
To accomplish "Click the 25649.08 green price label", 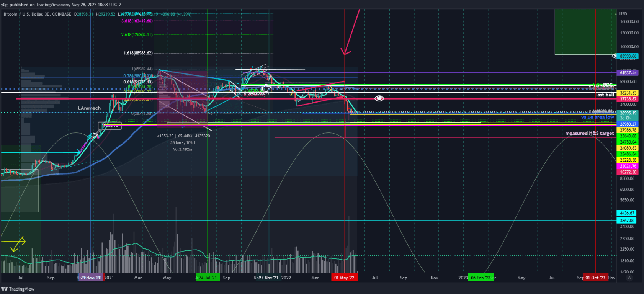I will 628,136.
